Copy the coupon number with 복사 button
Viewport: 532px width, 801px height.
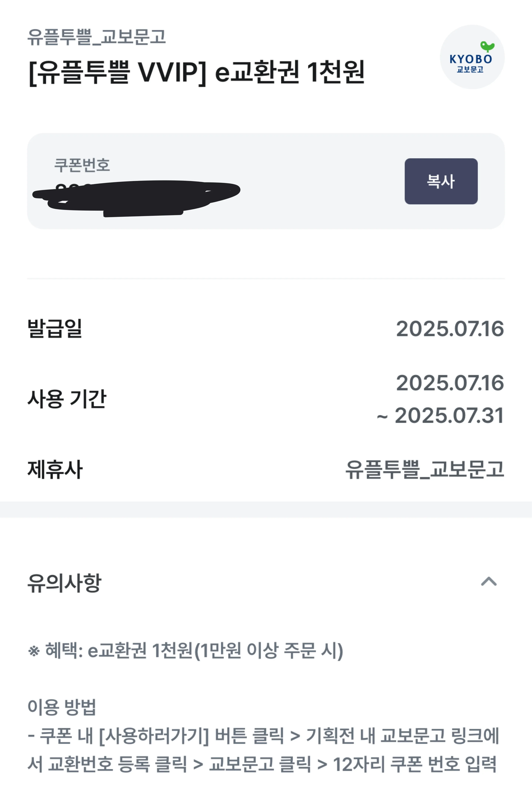(x=441, y=181)
